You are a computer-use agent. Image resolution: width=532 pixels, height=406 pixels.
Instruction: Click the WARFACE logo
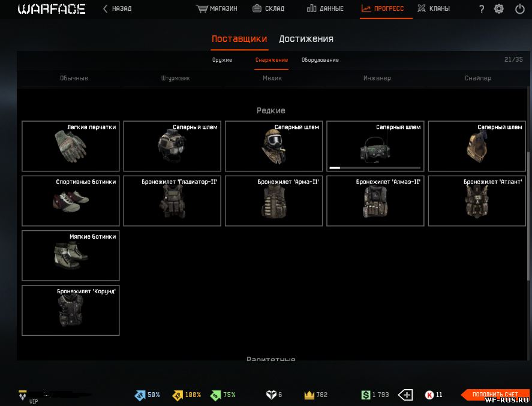[x=52, y=9]
